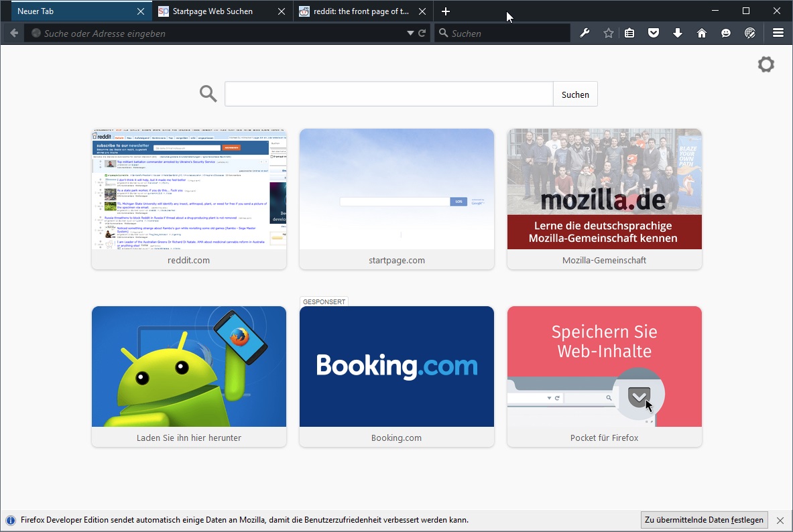Maximize the Firefox window
The height and width of the screenshot is (532, 793).
[x=746, y=11]
